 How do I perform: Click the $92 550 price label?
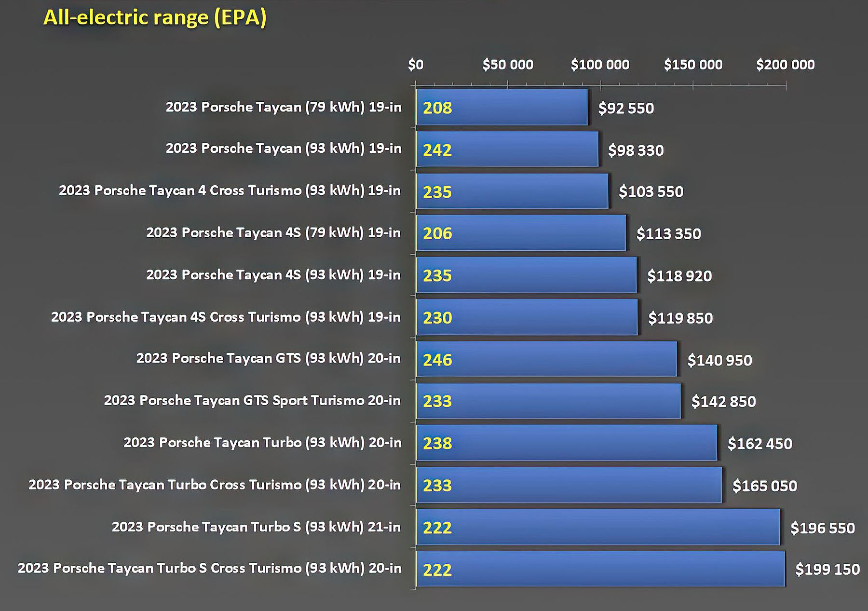click(x=626, y=109)
